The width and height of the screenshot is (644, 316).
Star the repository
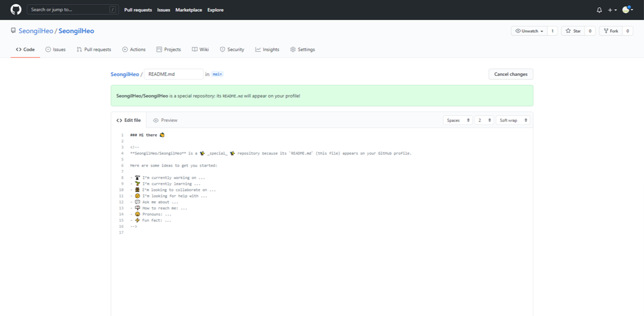click(x=573, y=31)
